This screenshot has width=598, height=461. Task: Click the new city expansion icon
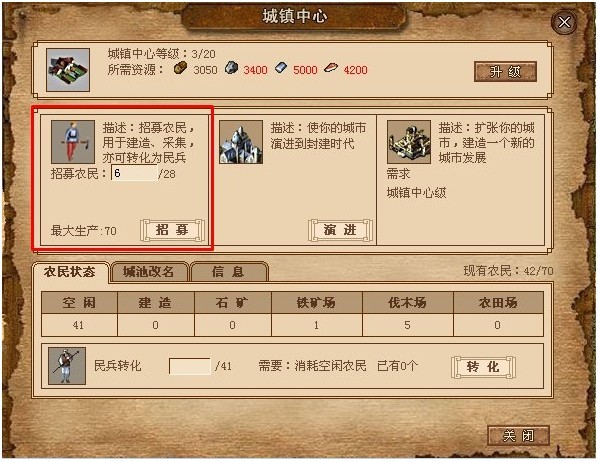[409, 142]
